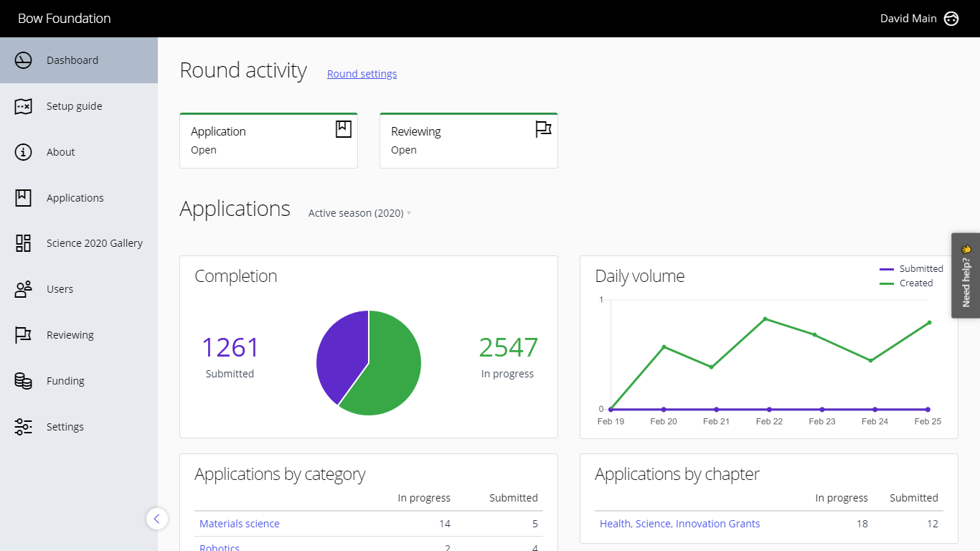
Task: Click the flag icon in Reviewing card
Action: click(543, 129)
